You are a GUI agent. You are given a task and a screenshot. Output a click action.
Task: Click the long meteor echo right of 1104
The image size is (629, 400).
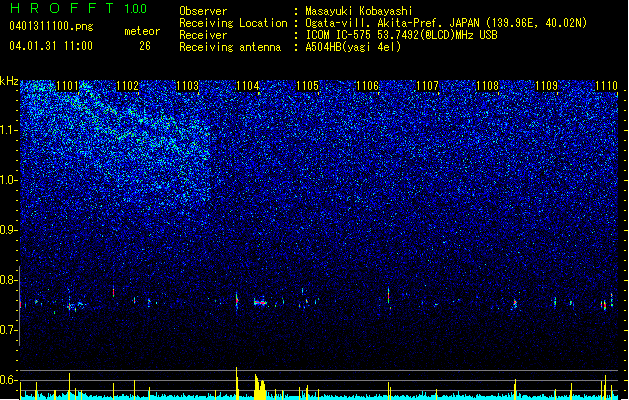click(260, 303)
